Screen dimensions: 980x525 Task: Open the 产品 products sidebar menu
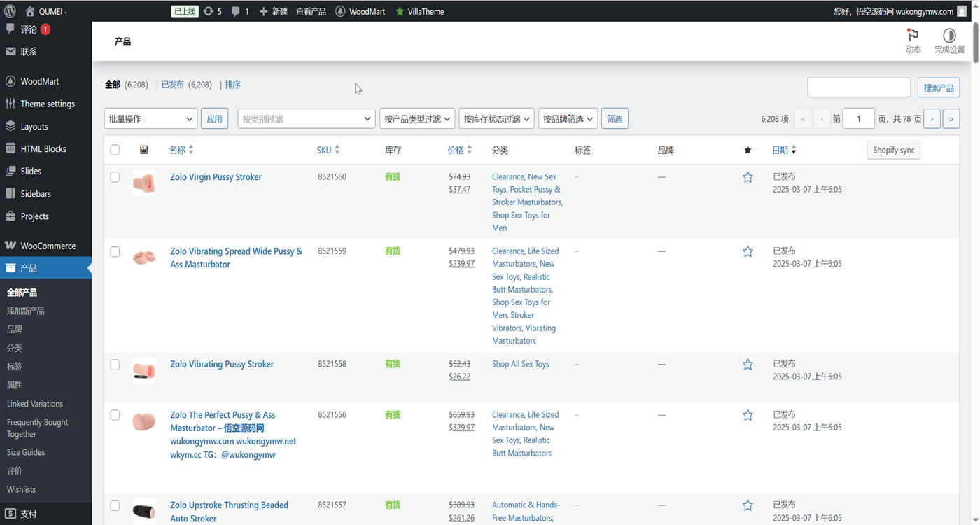tap(45, 268)
